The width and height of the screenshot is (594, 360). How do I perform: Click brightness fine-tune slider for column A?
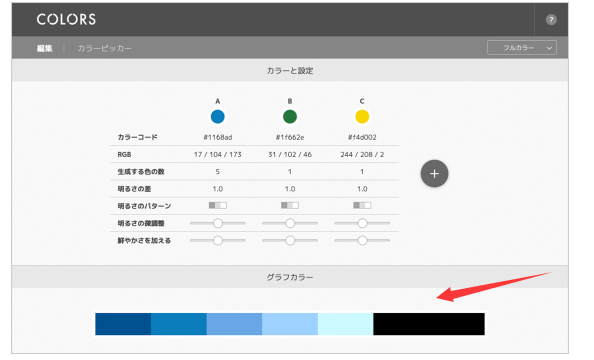pyautogui.click(x=217, y=223)
